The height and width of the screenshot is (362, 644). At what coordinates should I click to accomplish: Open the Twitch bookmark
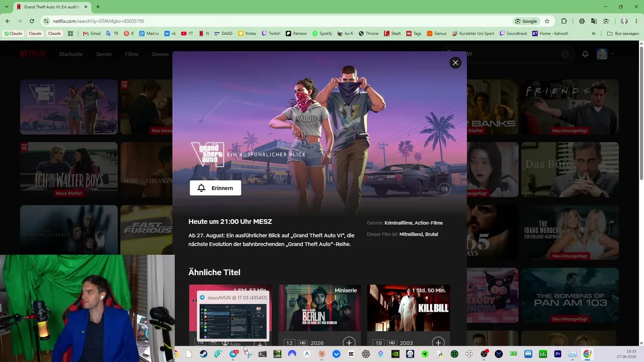pos(271,33)
